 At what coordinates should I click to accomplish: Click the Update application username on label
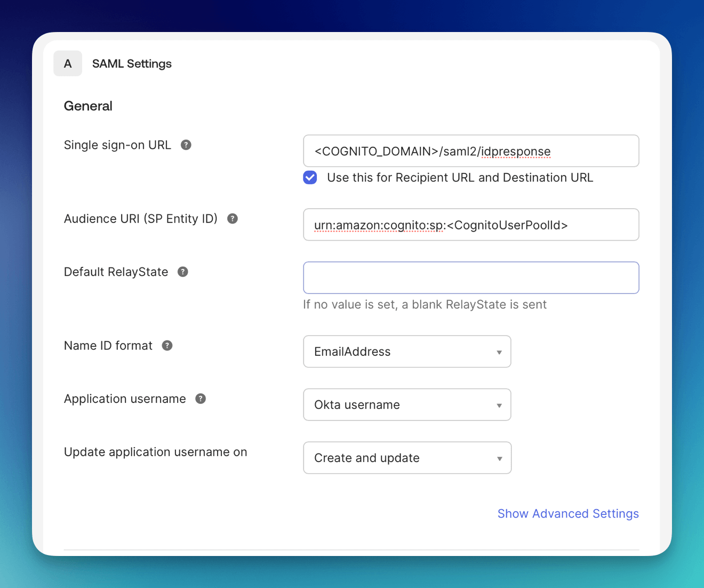[x=156, y=452]
